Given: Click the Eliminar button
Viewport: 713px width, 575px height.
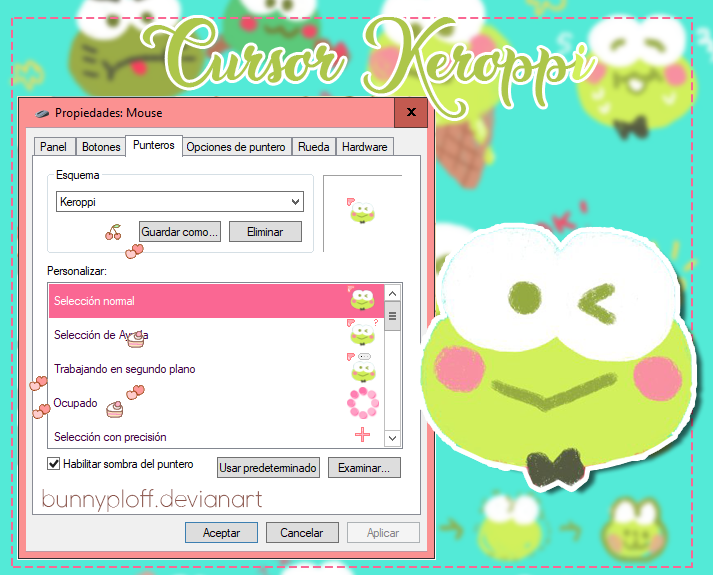Looking at the screenshot, I should pos(265,232).
